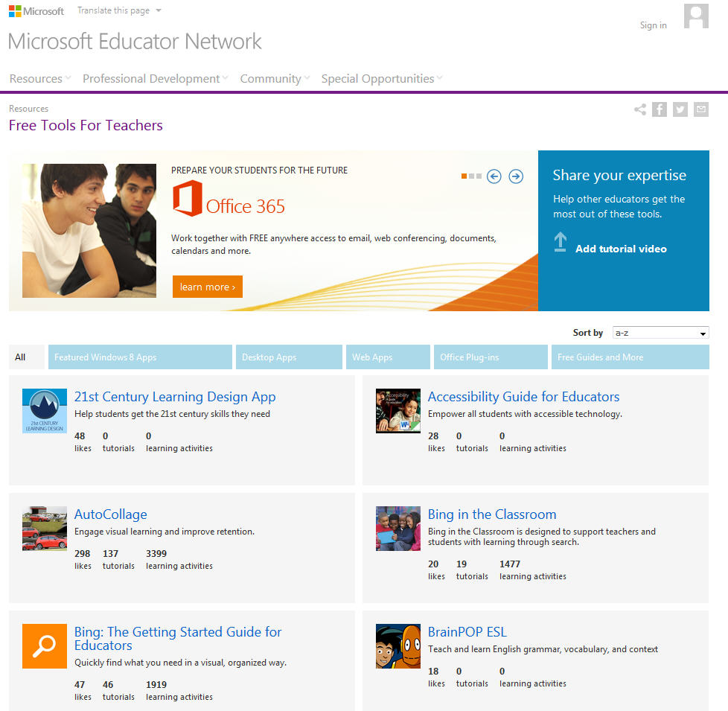Image resolution: width=728 pixels, height=711 pixels.
Task: Click the share icon
Action: [640, 109]
